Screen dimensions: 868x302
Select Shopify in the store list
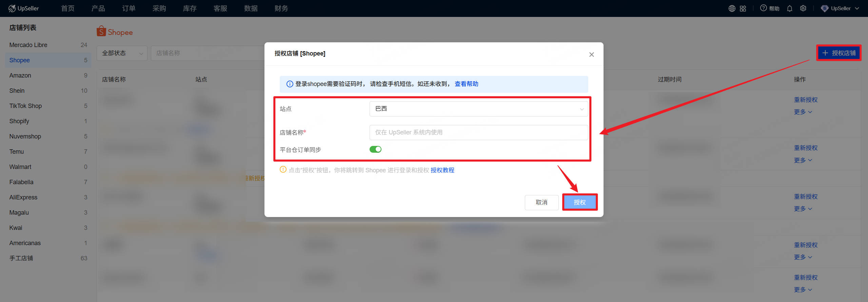[x=48, y=121]
